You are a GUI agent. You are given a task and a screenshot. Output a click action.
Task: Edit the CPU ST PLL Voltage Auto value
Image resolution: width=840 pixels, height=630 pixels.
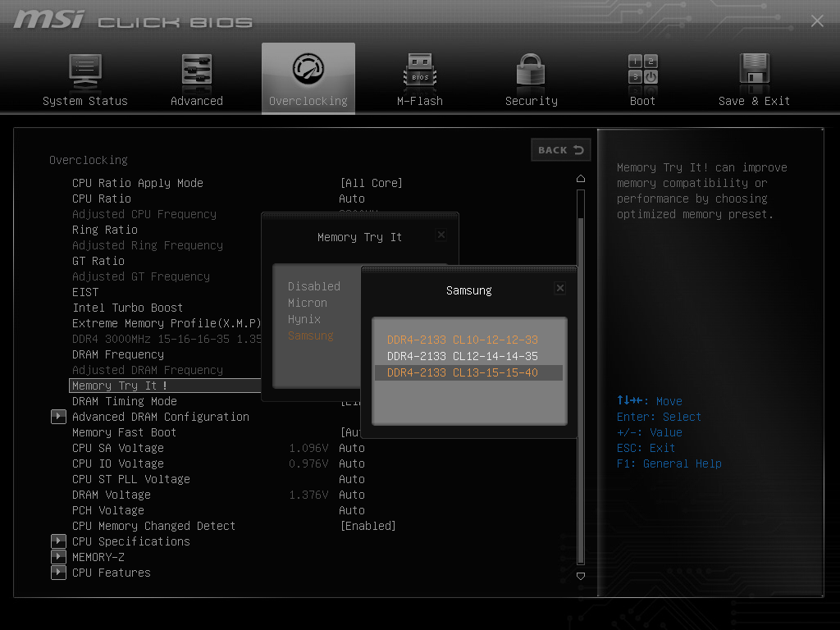tap(352, 478)
